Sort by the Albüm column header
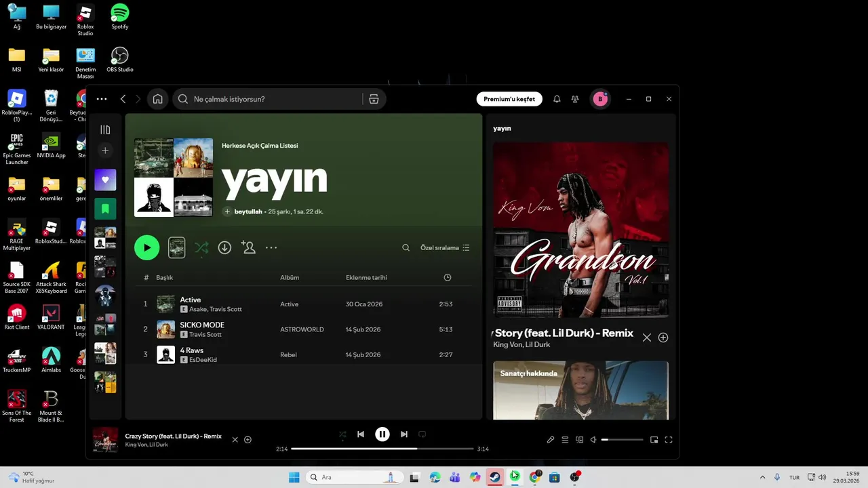 pos(290,278)
